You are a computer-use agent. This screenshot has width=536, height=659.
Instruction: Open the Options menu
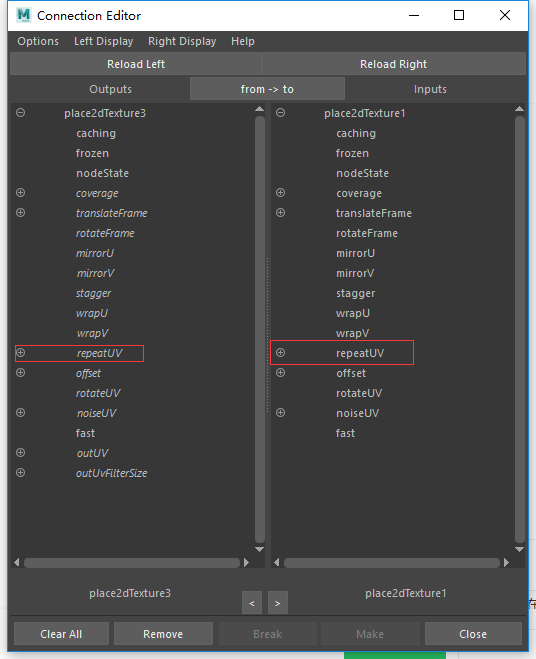click(x=38, y=41)
